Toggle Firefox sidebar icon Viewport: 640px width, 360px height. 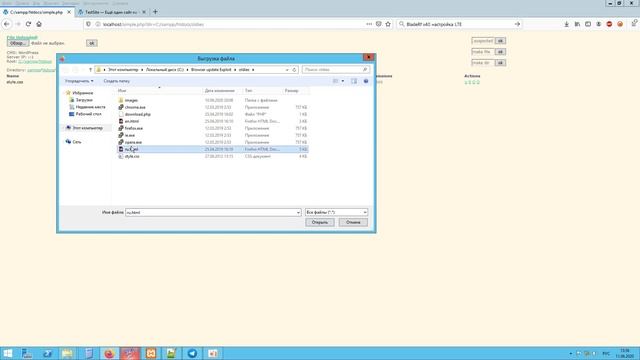(588, 24)
